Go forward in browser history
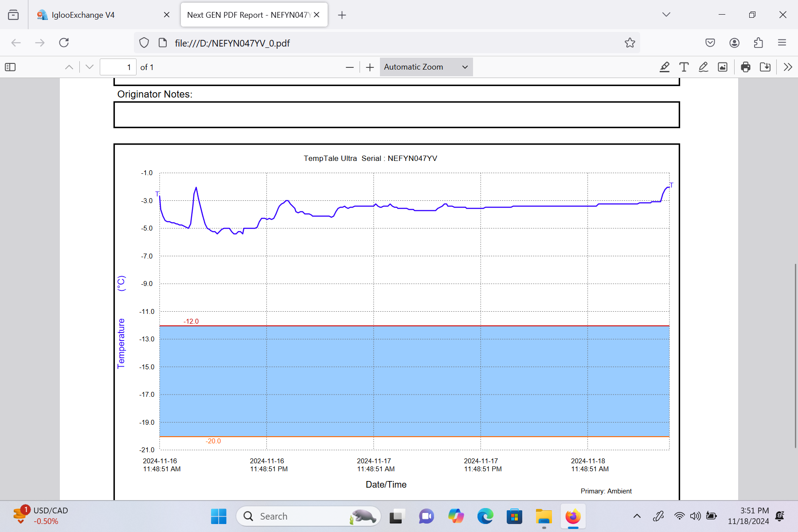The image size is (798, 532). [x=40, y=43]
